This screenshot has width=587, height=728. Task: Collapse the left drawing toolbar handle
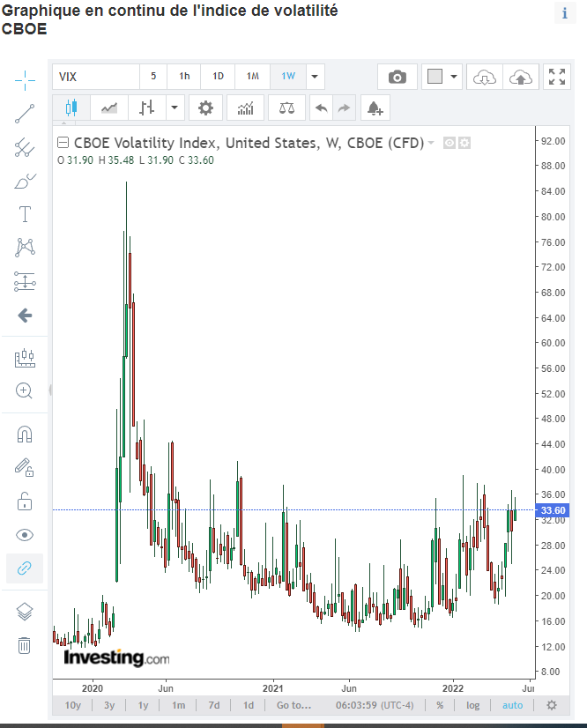pos(50,390)
